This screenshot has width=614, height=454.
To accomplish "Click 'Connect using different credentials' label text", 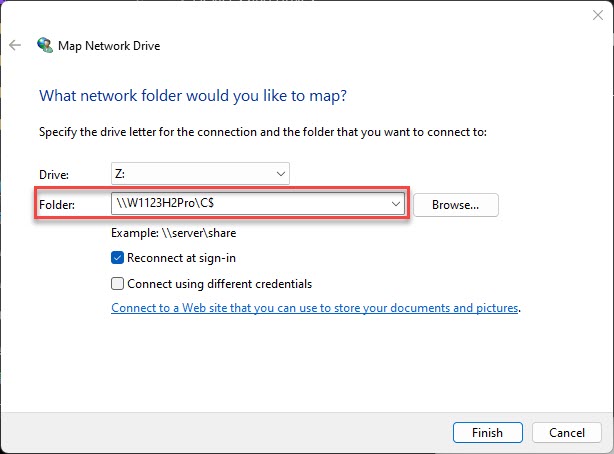I will 220,284.
